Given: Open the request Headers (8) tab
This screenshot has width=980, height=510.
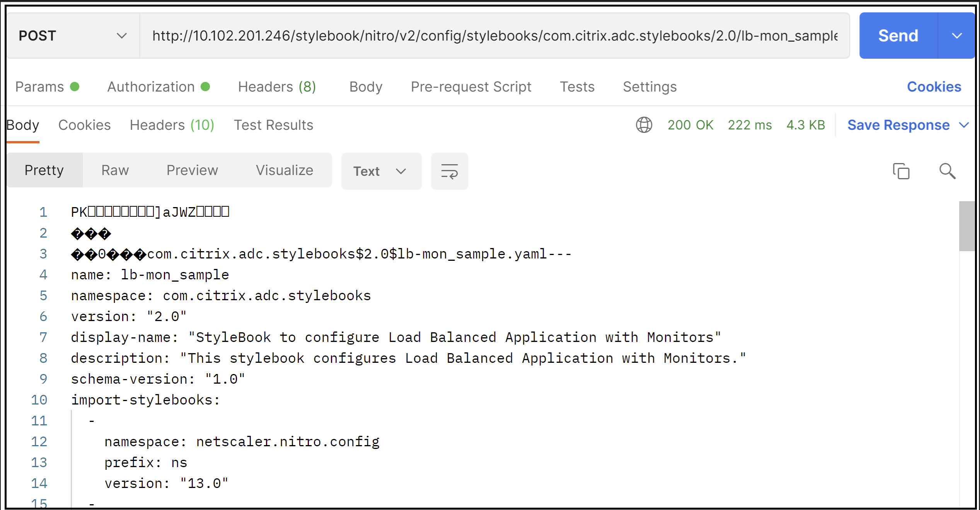Looking at the screenshot, I should (x=277, y=87).
